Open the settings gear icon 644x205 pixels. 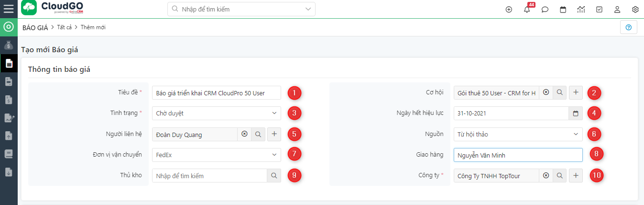(635, 9)
